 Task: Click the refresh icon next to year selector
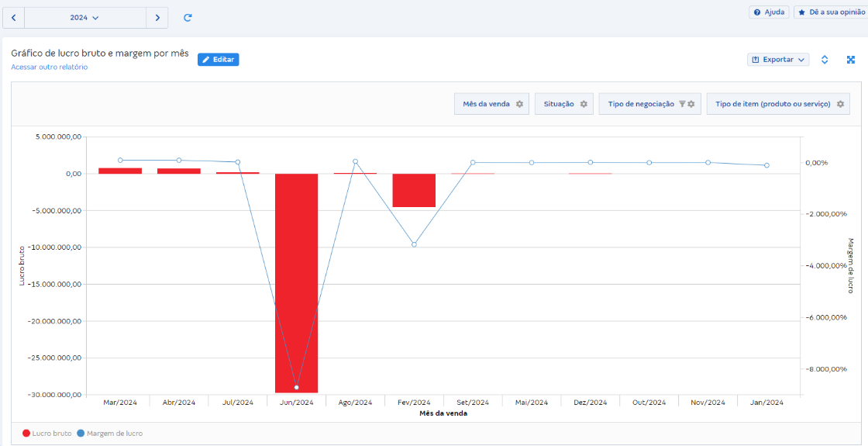coord(188,17)
